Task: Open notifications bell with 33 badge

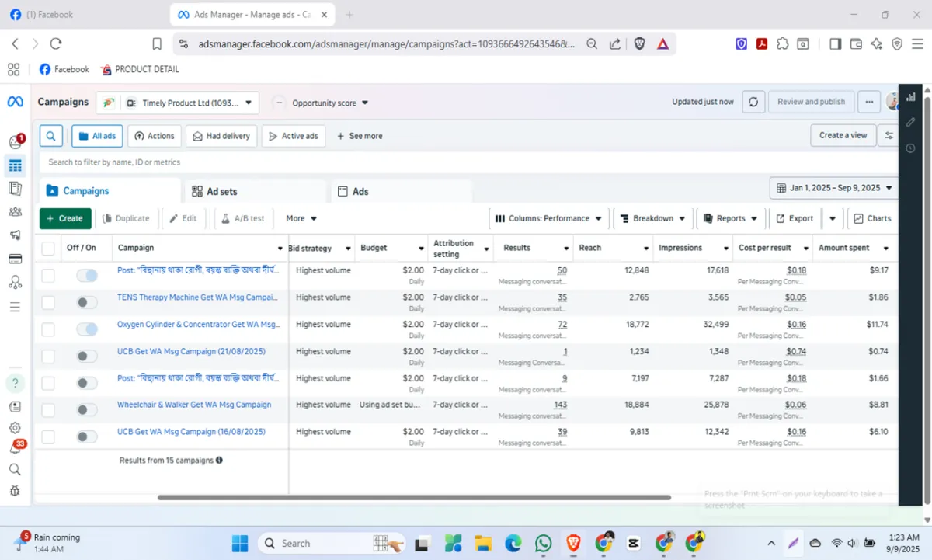Action: pyautogui.click(x=16, y=448)
